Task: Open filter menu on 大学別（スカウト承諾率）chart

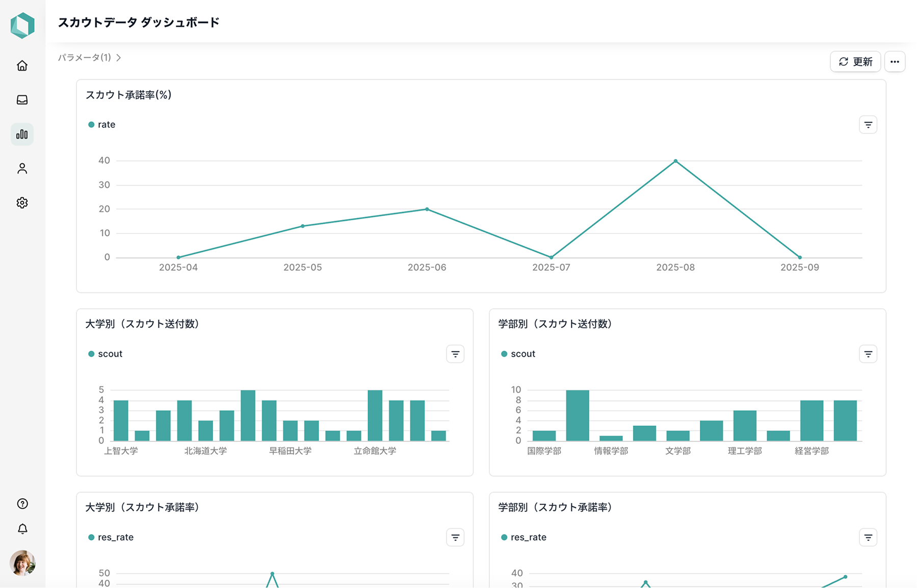Action: (x=455, y=537)
